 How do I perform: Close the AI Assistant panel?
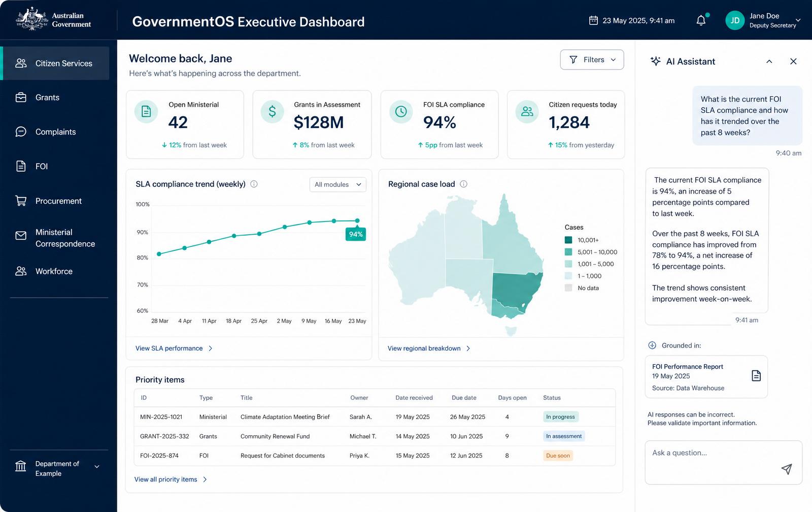[793, 61]
